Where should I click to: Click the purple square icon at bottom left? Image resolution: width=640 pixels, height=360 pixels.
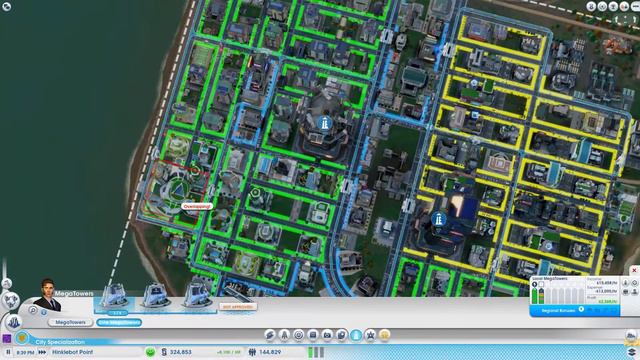(x=7, y=338)
